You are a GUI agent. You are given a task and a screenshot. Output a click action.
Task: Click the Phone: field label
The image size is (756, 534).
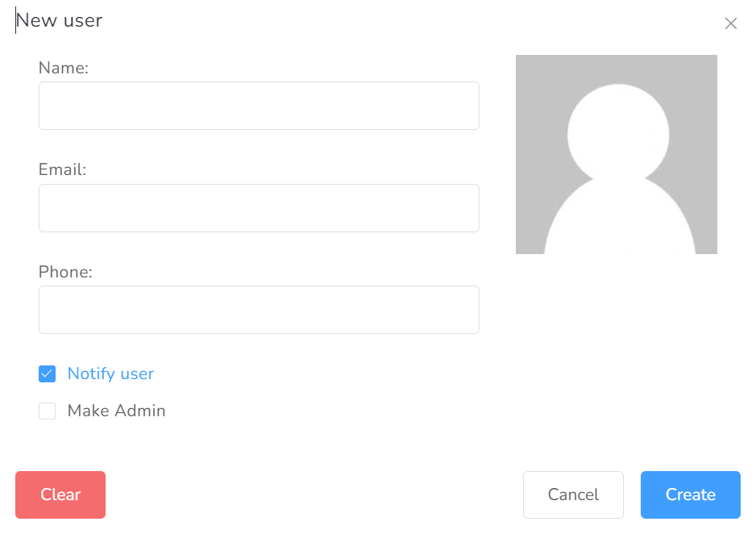[65, 272]
